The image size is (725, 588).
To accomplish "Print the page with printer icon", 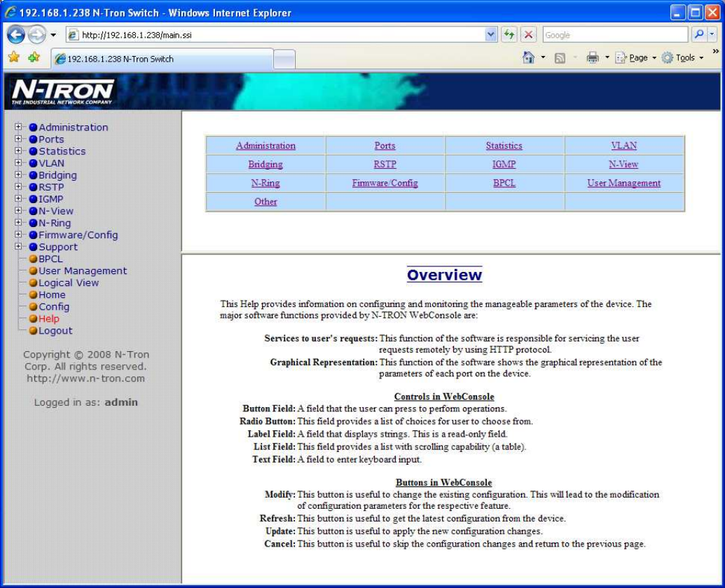I will point(593,58).
